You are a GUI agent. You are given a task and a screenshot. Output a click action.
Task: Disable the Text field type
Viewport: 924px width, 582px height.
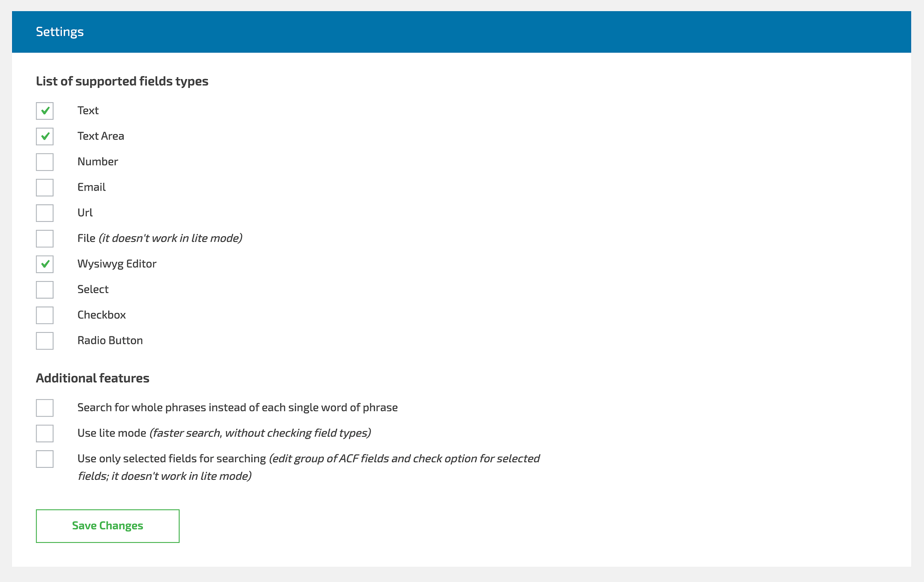[44, 110]
